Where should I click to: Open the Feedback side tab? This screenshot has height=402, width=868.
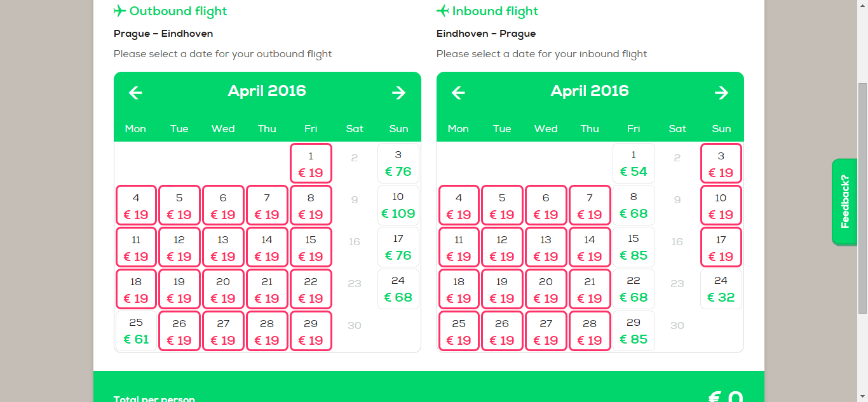844,201
